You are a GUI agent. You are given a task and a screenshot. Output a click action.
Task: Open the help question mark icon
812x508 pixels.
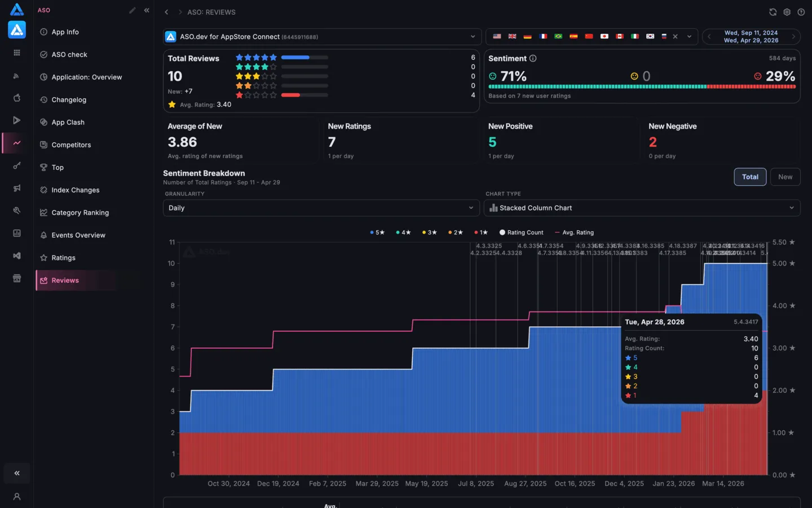point(801,12)
